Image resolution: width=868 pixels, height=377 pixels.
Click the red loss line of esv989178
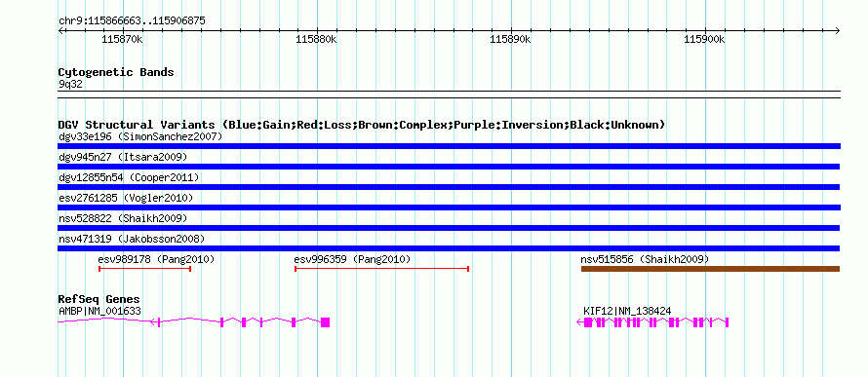click(x=145, y=269)
